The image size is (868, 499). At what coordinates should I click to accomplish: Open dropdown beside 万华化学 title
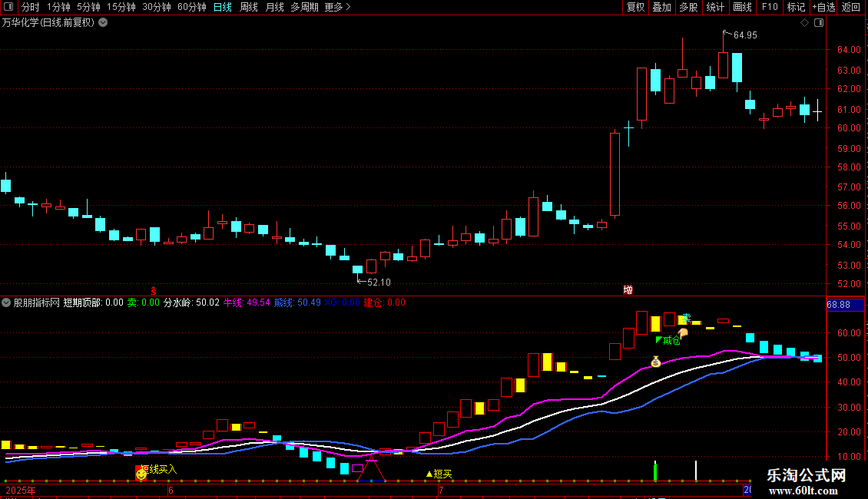pos(103,23)
